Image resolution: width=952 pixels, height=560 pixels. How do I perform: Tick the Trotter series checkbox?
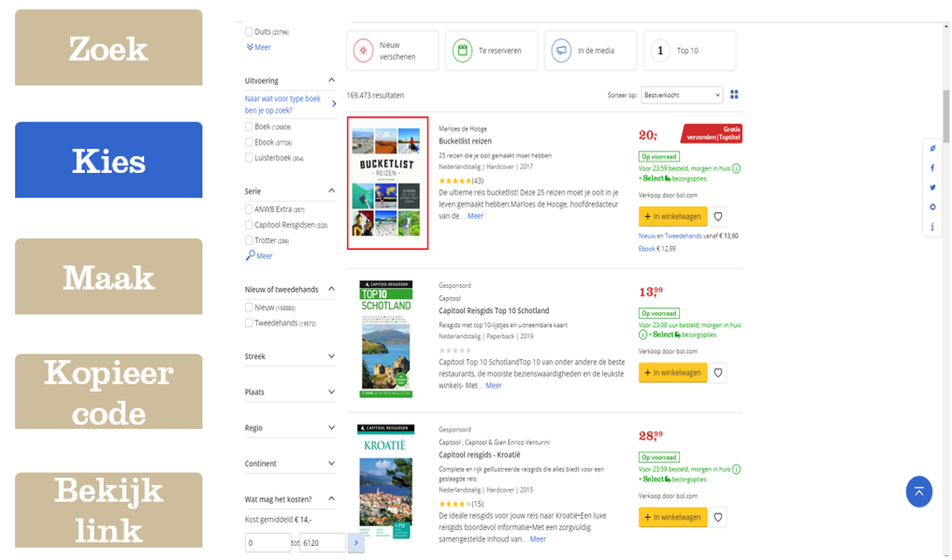pyautogui.click(x=249, y=240)
